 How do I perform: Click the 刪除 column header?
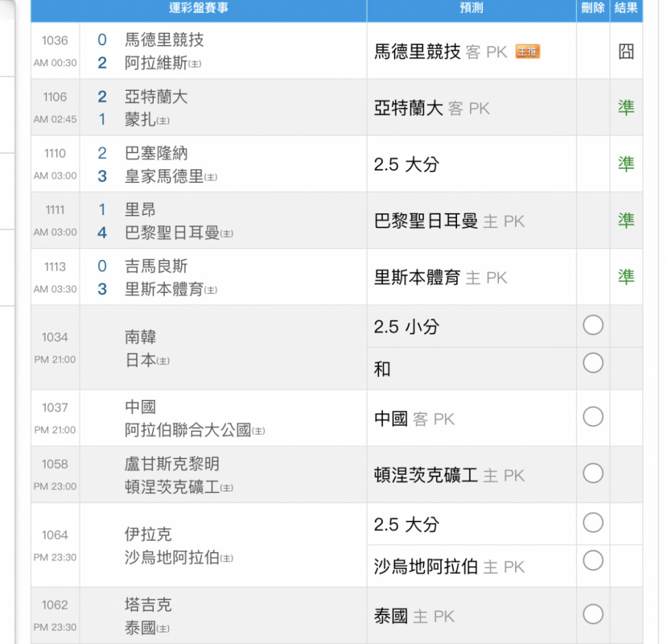[593, 8]
